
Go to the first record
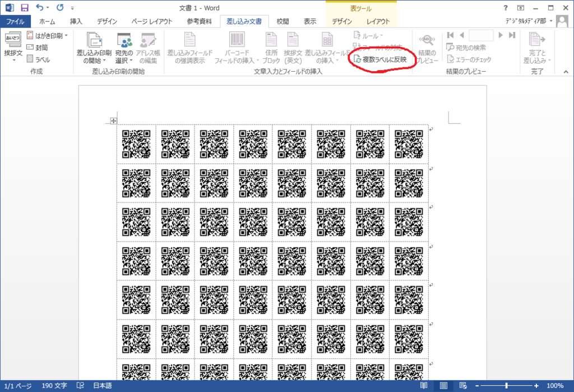pyautogui.click(x=451, y=35)
